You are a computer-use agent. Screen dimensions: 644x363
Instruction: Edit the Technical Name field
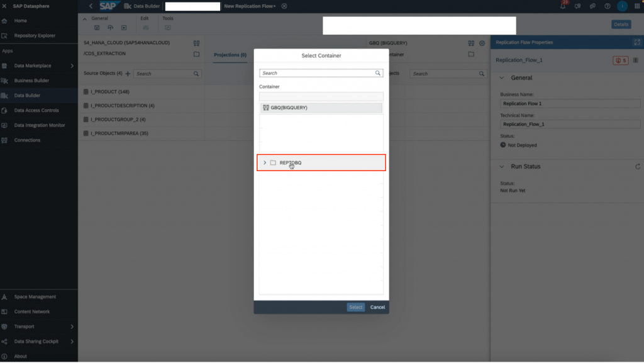pos(570,125)
